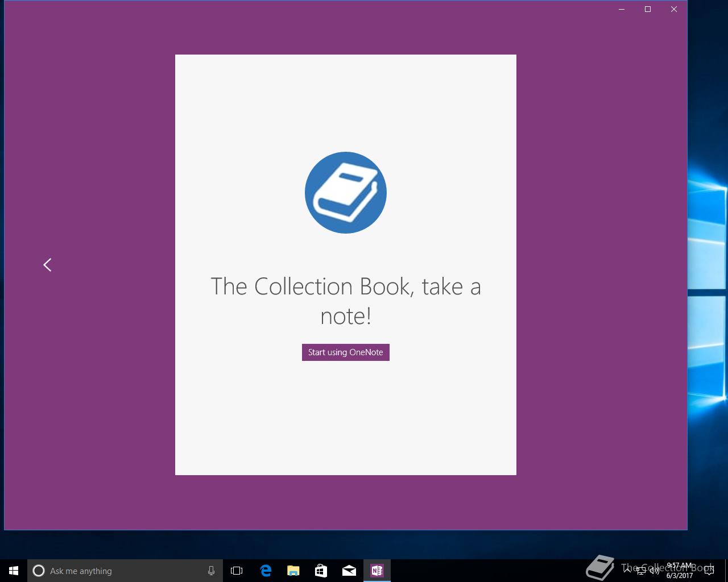Image resolution: width=728 pixels, height=582 pixels.
Task: Open the Windows Start menu
Action: coord(14,571)
